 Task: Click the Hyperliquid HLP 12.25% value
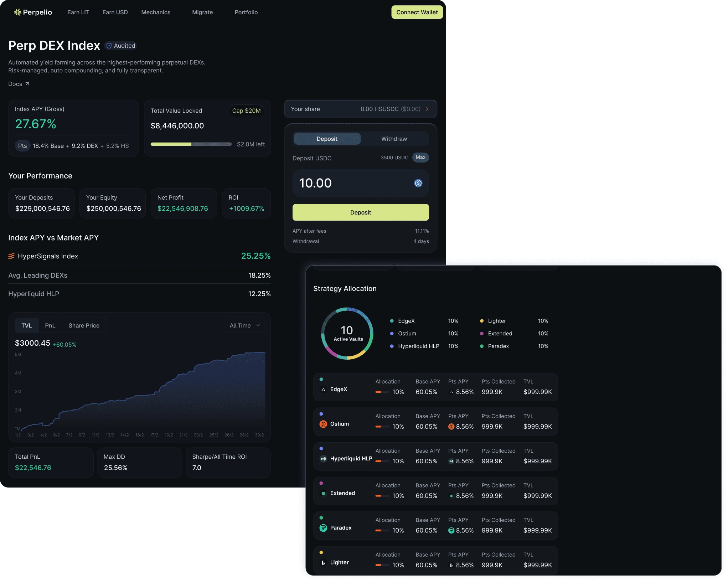(x=259, y=294)
